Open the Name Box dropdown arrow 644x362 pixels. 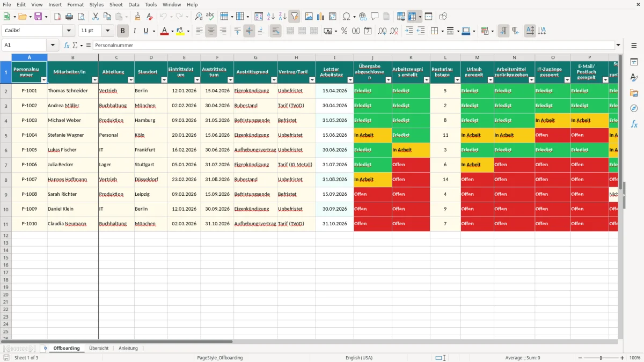[53, 45]
